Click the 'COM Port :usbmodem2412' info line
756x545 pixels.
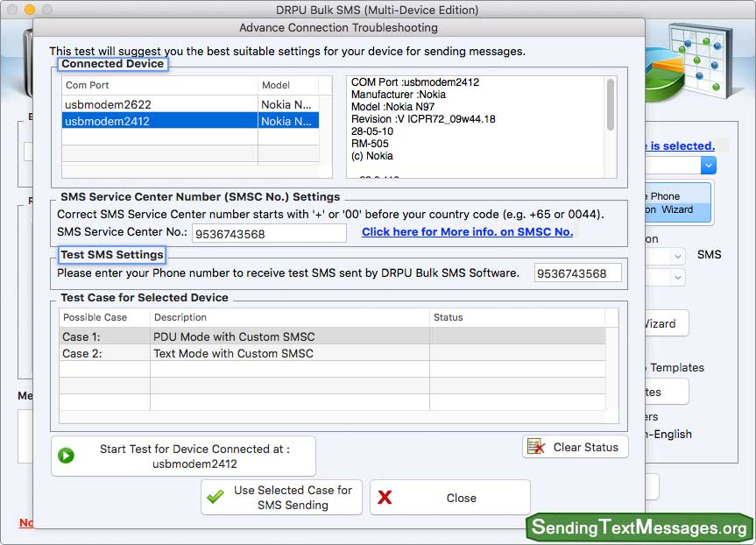(x=414, y=82)
